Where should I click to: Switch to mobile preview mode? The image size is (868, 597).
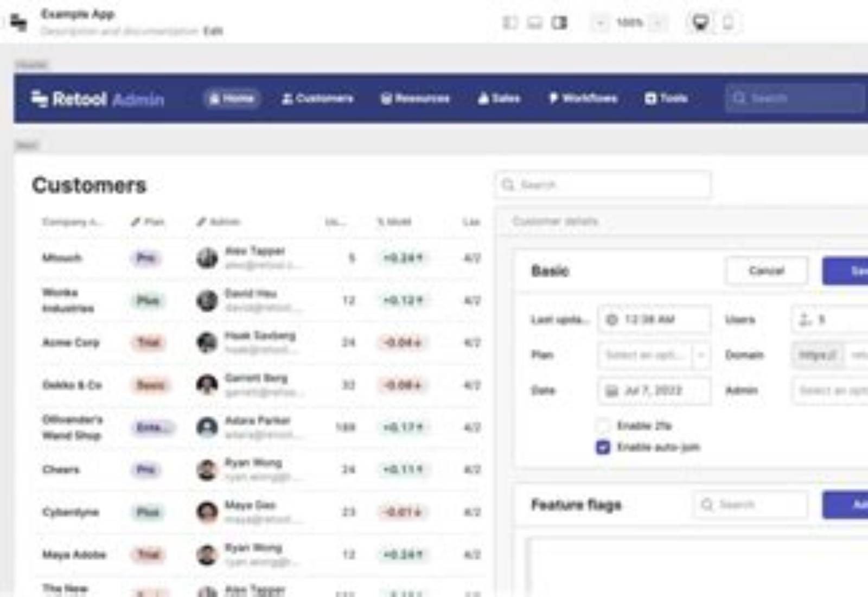pos(728,23)
